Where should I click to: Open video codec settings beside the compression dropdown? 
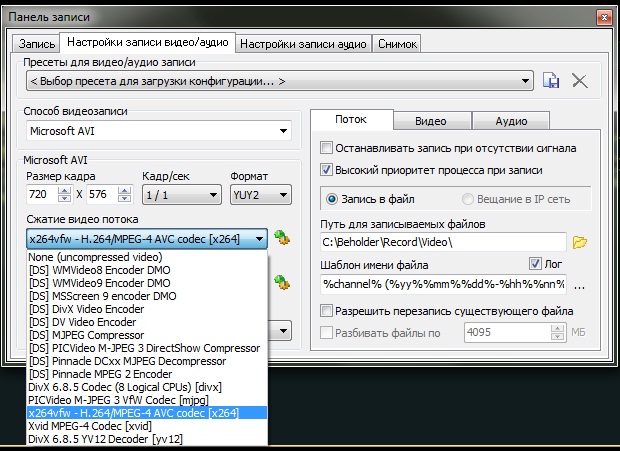(x=283, y=238)
